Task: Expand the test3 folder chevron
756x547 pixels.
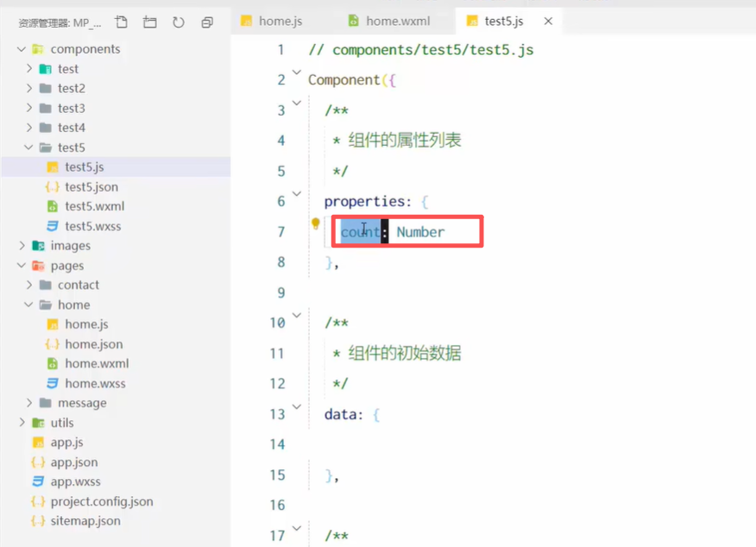Action: coord(29,108)
